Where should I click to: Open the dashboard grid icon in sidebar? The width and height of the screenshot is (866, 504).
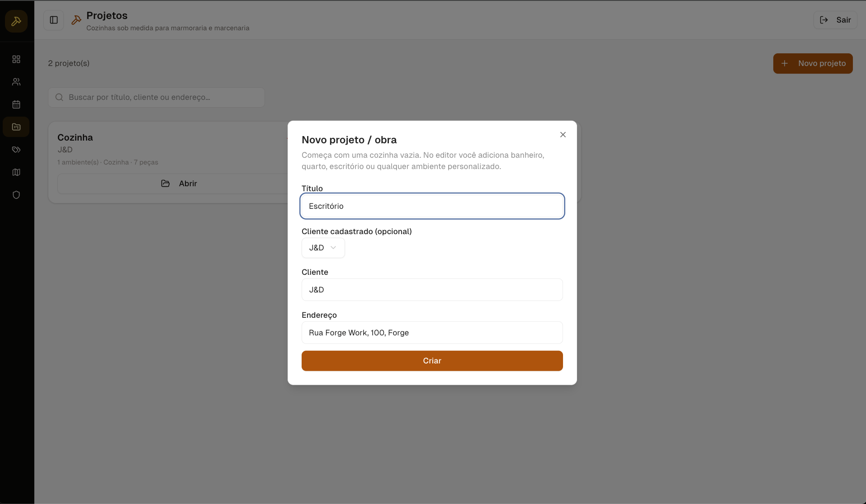pos(16,59)
